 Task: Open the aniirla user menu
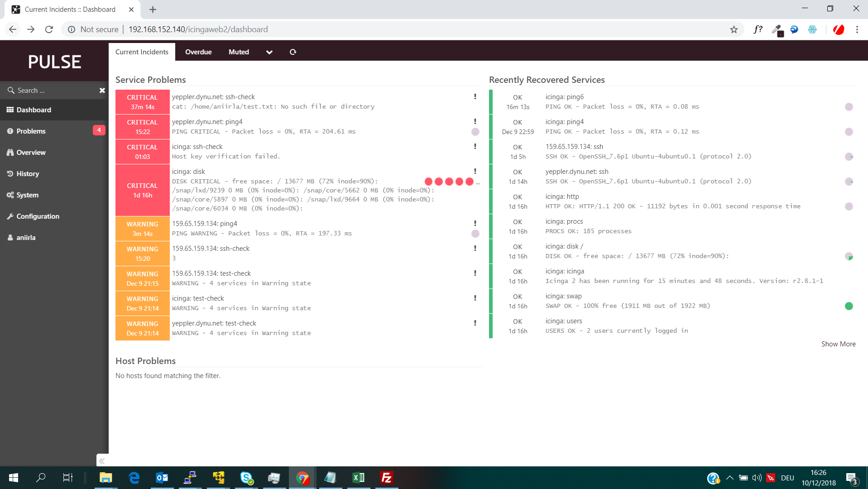(26, 238)
